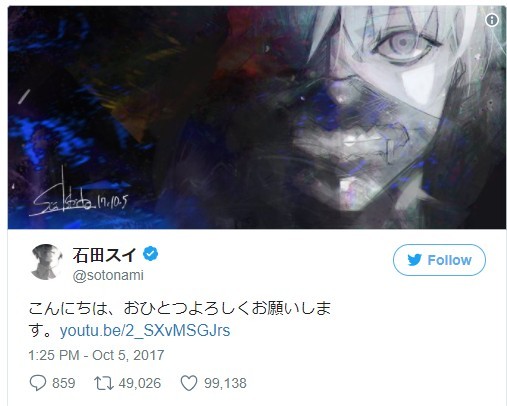Open the embedded tweet artwork image
Viewport: 507px width, 406px height.
(x=257, y=117)
